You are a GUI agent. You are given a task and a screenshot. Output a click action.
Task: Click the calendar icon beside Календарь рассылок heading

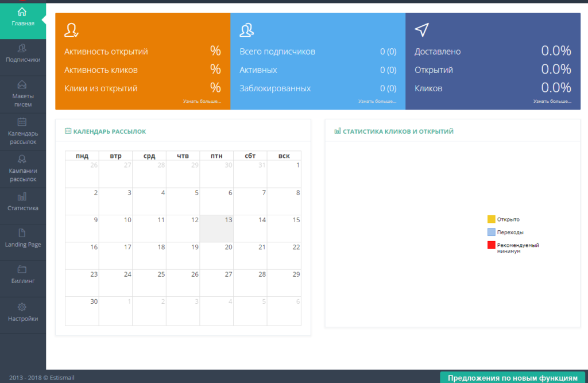[x=68, y=131]
